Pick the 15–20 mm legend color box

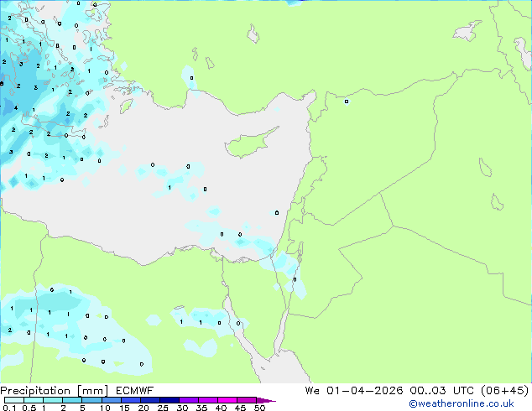[x=131, y=400]
